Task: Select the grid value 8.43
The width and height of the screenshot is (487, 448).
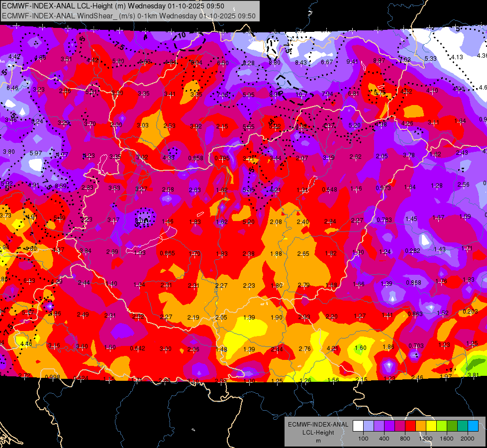Action: click(300, 63)
